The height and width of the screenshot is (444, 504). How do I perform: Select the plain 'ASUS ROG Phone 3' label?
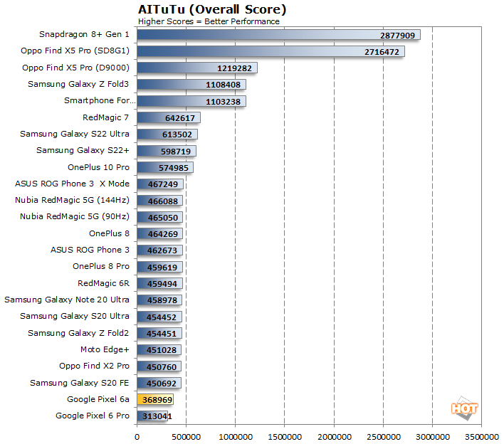(90, 250)
